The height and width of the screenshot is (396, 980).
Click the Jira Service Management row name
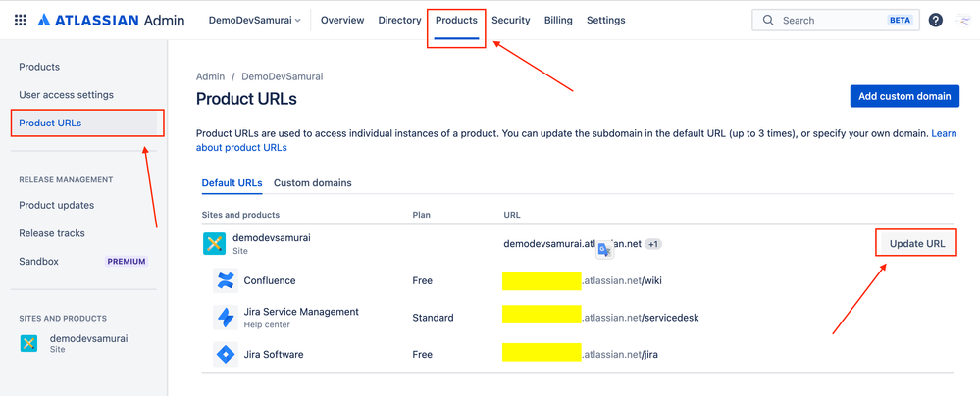click(301, 311)
